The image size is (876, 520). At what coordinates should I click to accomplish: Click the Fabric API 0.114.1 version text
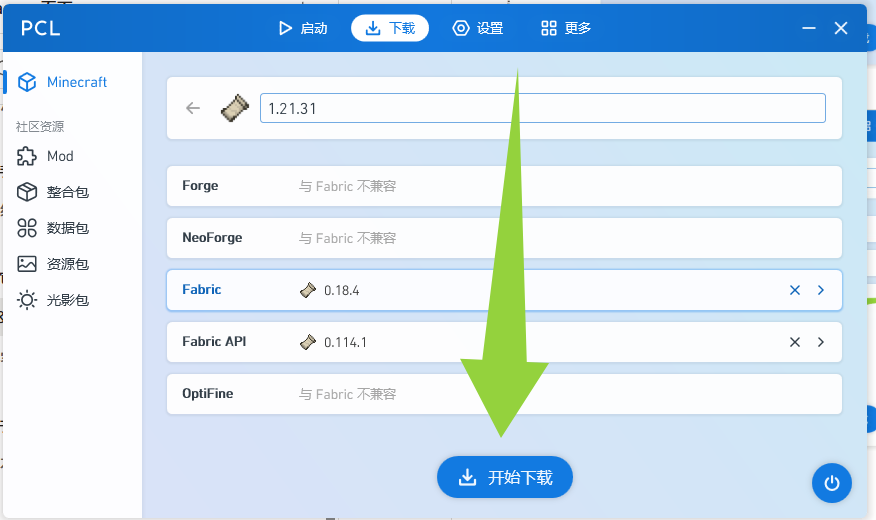[x=345, y=342]
